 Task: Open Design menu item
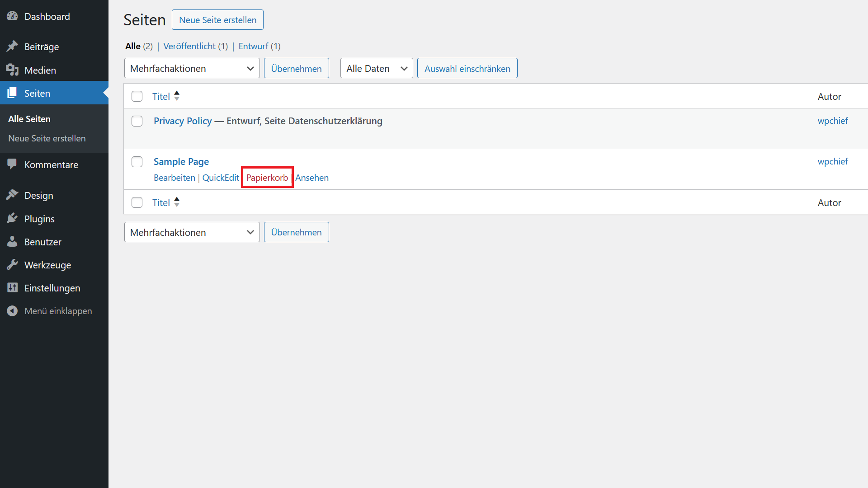(54, 195)
